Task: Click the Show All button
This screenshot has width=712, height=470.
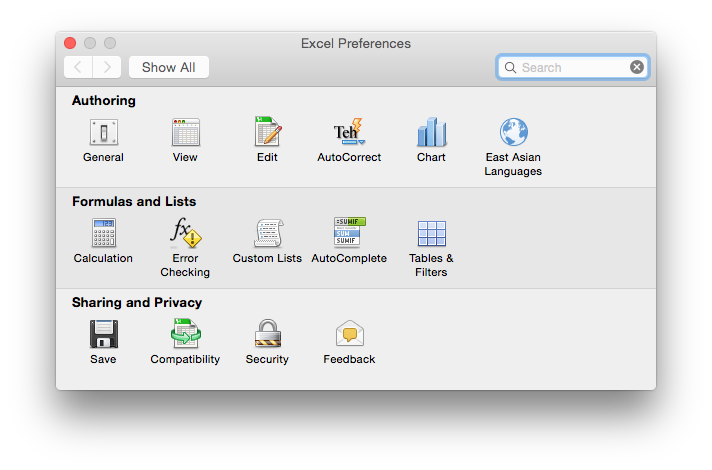Action: [x=168, y=67]
